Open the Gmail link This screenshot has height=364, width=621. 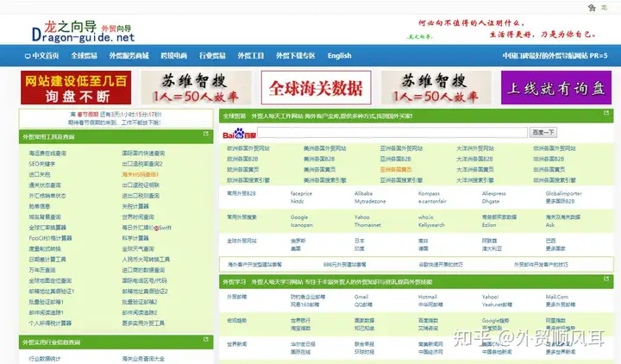[361, 297]
